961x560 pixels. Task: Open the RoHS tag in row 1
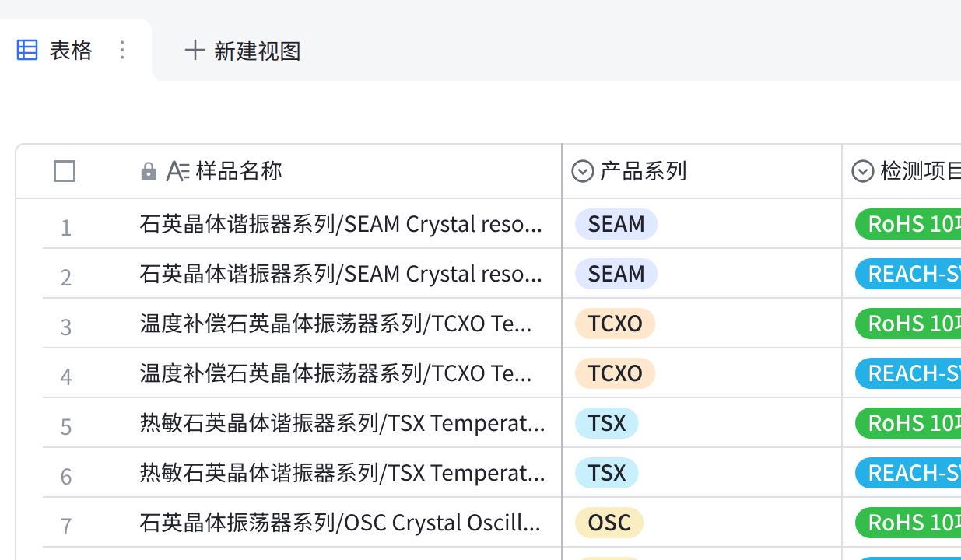click(x=908, y=224)
